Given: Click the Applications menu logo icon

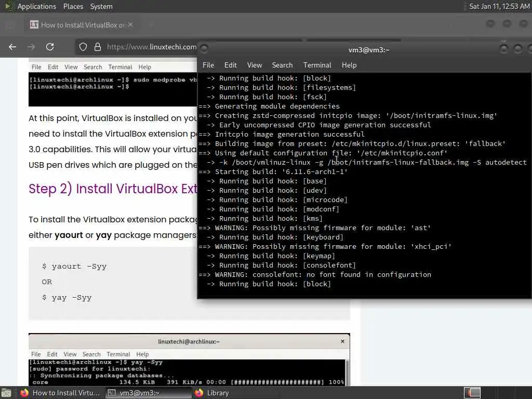Looking at the screenshot, I should (x=9, y=6).
